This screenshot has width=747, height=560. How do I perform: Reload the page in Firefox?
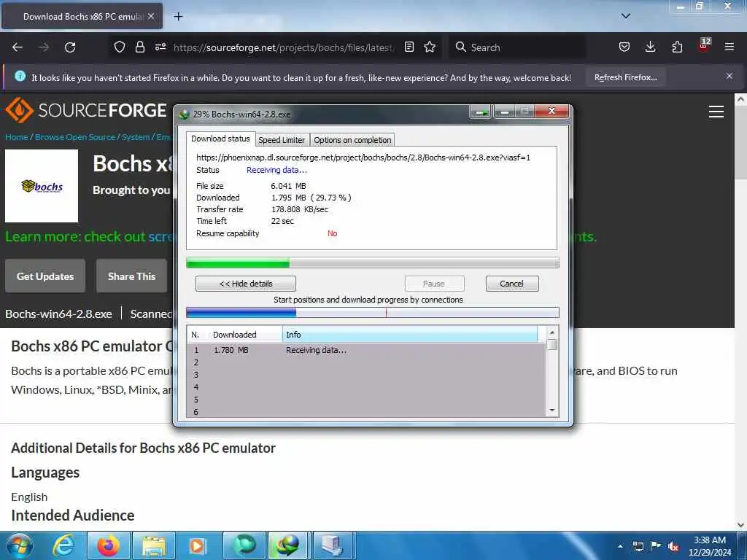coord(70,47)
